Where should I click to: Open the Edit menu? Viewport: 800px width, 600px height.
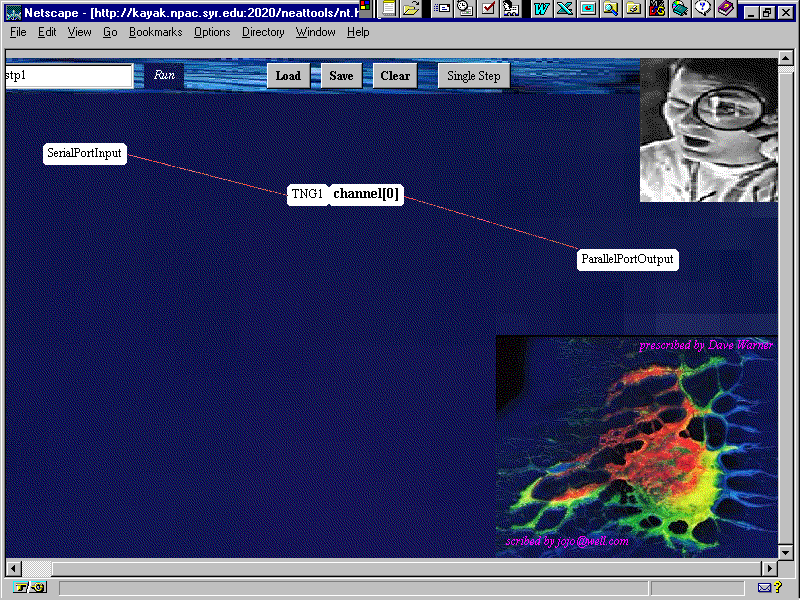click(x=47, y=32)
